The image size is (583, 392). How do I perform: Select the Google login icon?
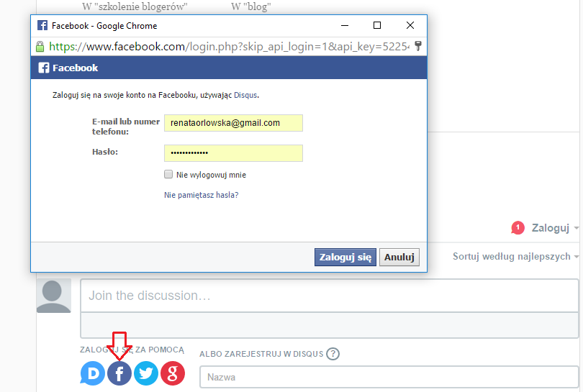click(x=173, y=373)
